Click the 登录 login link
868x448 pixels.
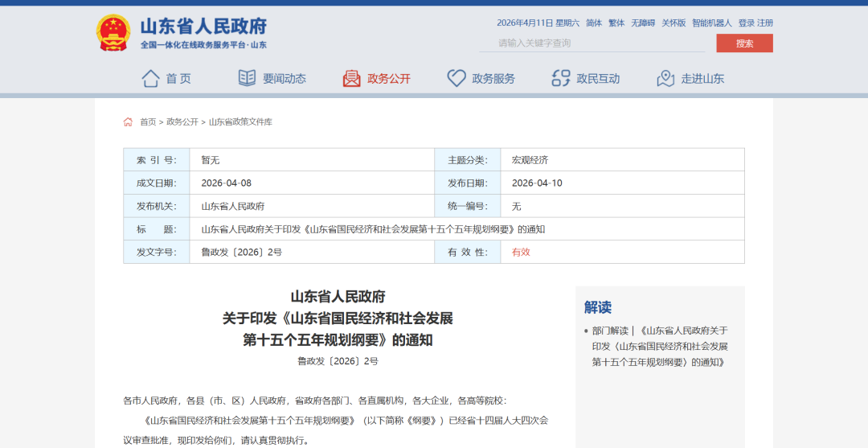click(746, 23)
